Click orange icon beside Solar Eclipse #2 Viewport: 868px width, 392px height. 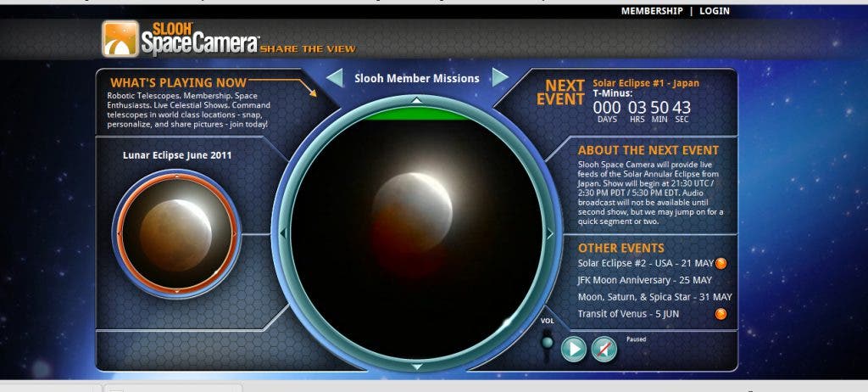pos(721,263)
